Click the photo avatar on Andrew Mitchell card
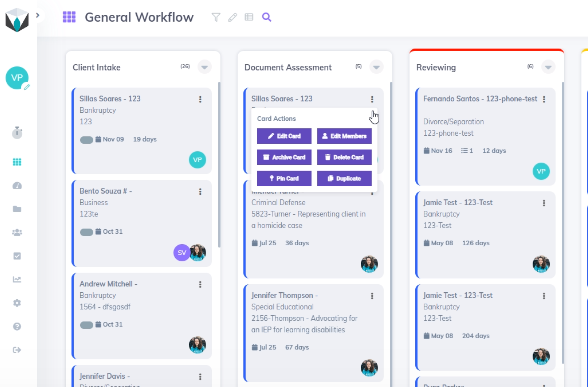Viewport: 588px width, 387px height. tap(198, 345)
